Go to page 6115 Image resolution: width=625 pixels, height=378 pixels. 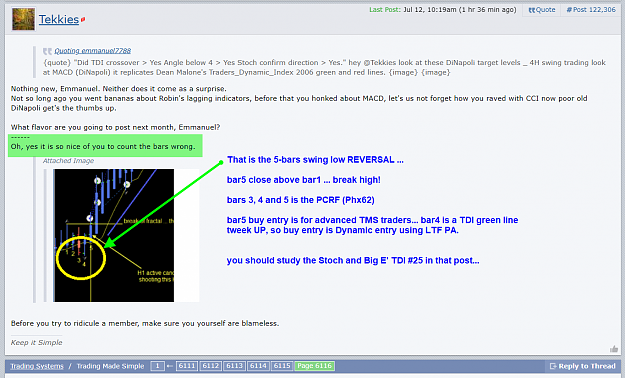point(282,366)
